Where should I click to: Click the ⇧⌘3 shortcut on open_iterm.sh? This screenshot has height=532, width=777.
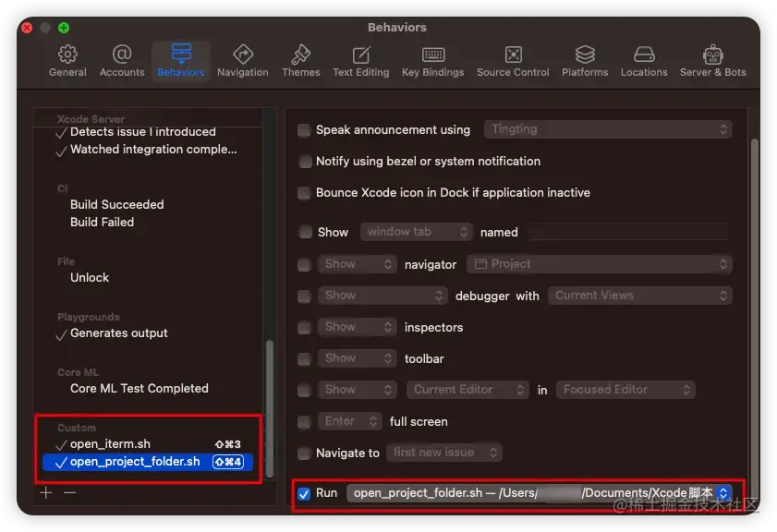(228, 444)
